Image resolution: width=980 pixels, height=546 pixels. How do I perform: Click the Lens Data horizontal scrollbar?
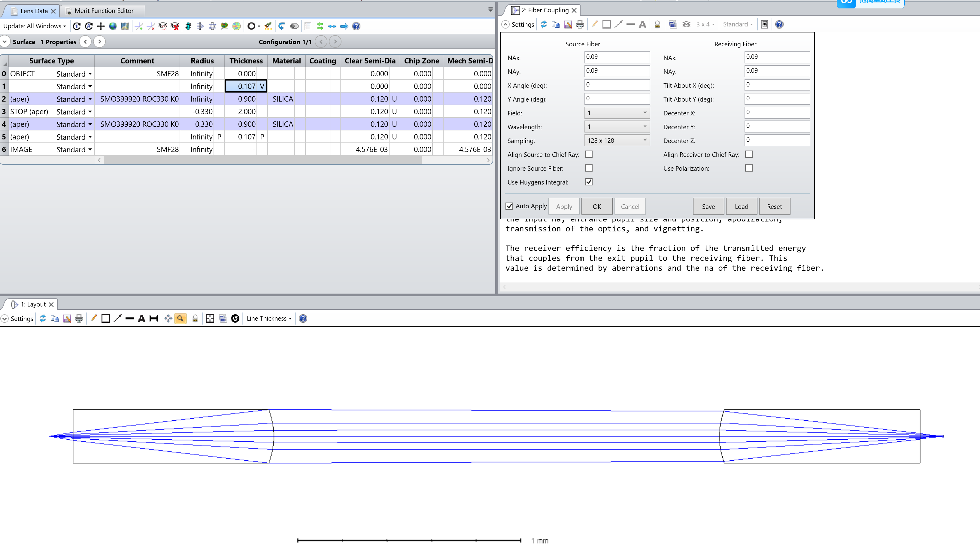click(262, 160)
